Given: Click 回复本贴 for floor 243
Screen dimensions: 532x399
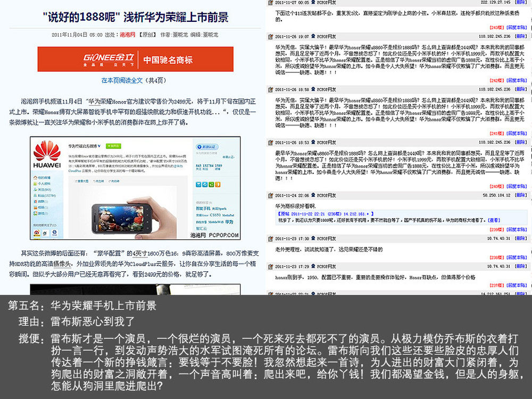Looking at the screenshot, I should (x=517, y=28).
